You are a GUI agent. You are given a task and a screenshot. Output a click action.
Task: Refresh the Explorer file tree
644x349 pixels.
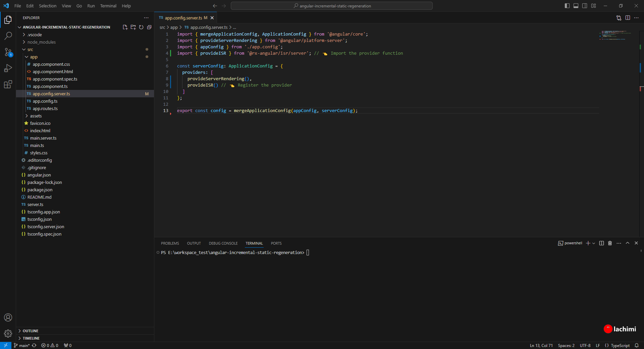point(141,27)
